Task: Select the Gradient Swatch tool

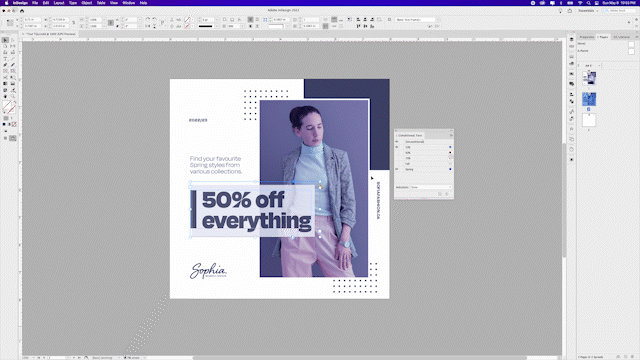Action: pos(5,84)
